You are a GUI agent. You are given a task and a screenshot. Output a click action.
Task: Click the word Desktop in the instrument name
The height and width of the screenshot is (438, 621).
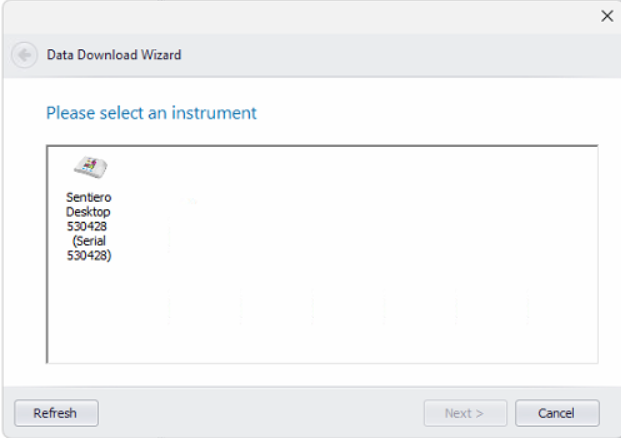pyautogui.click(x=88, y=212)
